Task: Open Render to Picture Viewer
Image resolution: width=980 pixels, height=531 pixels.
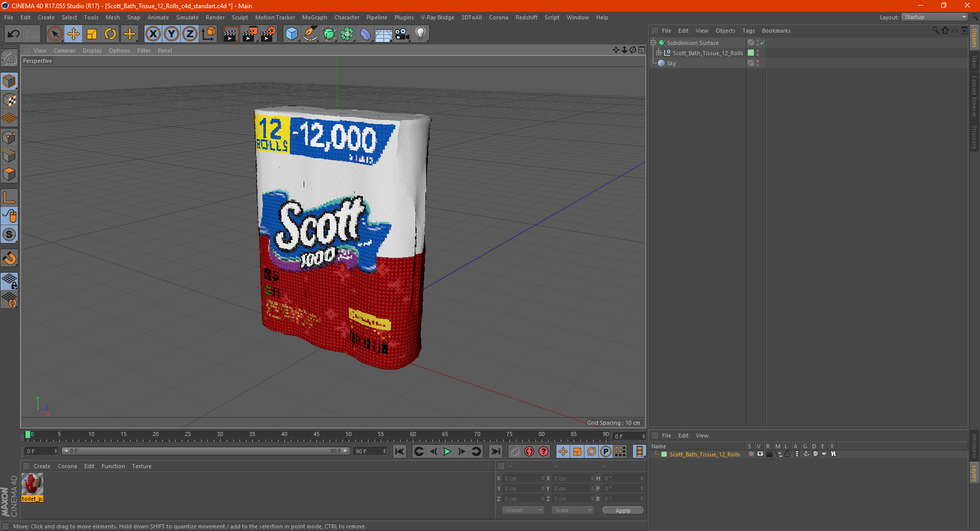Action: point(250,34)
